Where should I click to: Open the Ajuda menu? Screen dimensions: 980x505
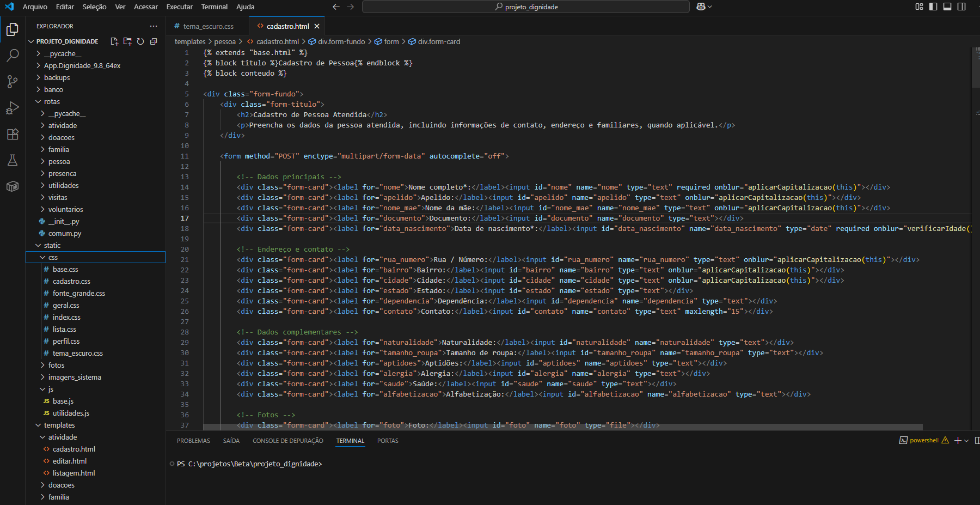click(x=245, y=7)
